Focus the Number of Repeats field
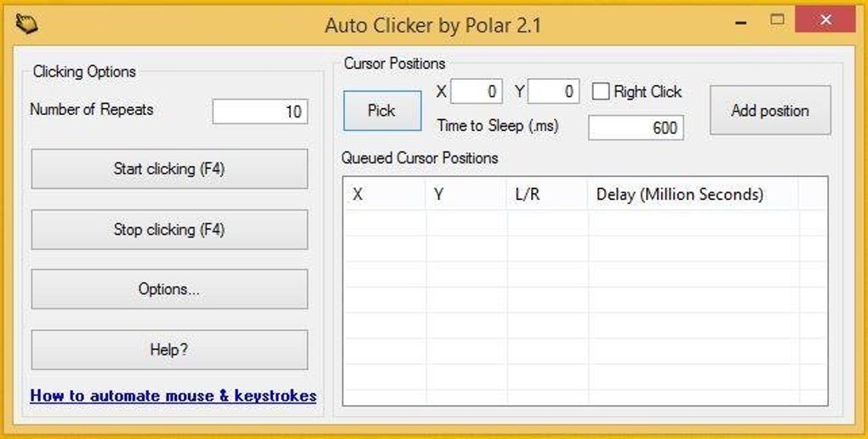 click(x=260, y=111)
